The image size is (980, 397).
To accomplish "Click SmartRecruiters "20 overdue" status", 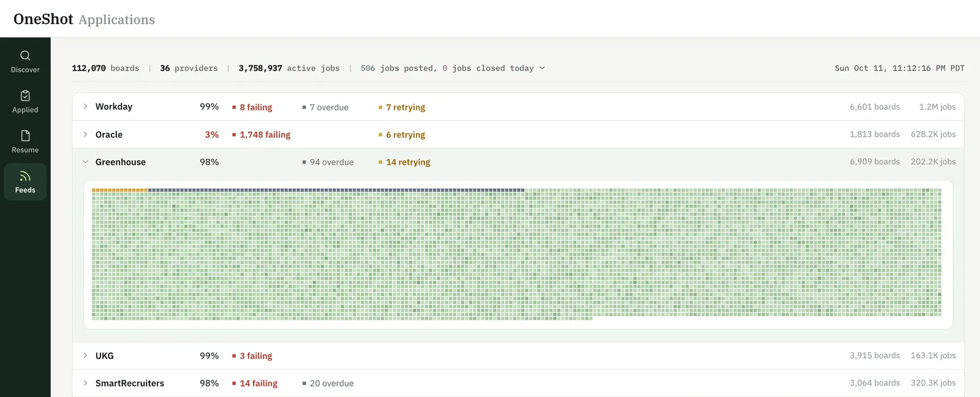I will pyautogui.click(x=328, y=384).
